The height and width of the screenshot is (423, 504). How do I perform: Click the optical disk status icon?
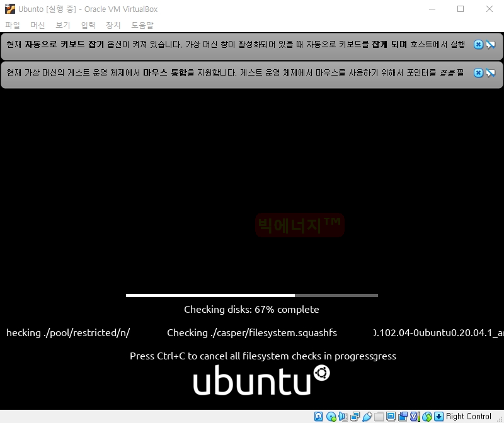coord(331,417)
